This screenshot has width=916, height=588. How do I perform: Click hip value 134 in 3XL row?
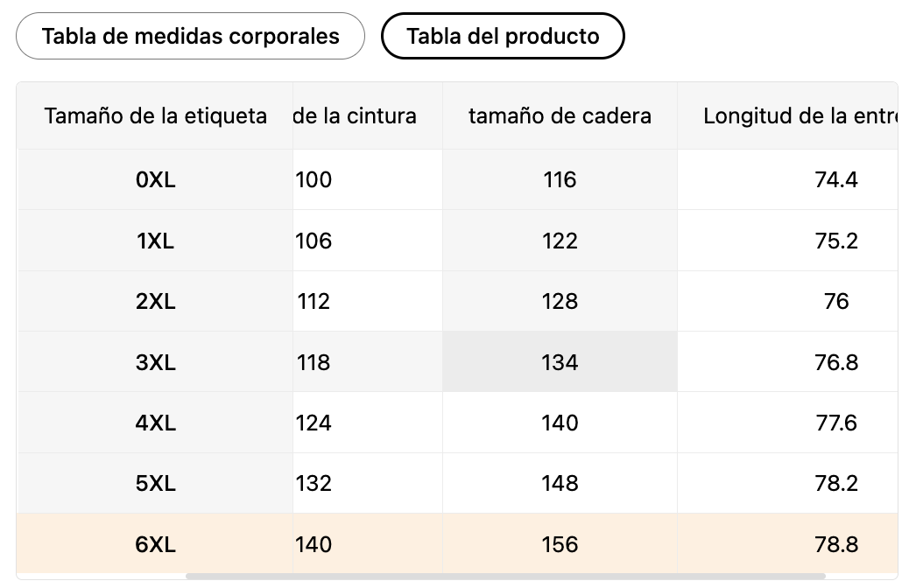point(560,362)
